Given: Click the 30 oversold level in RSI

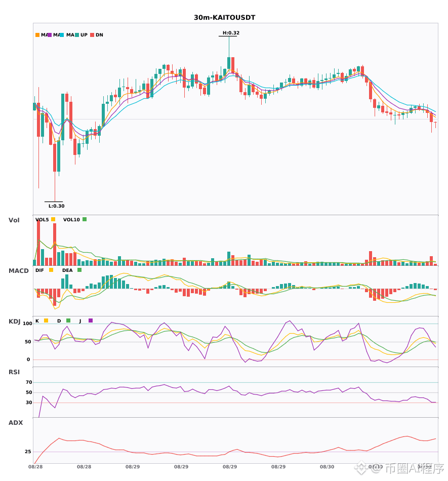Looking at the screenshot, I should tap(29, 403).
